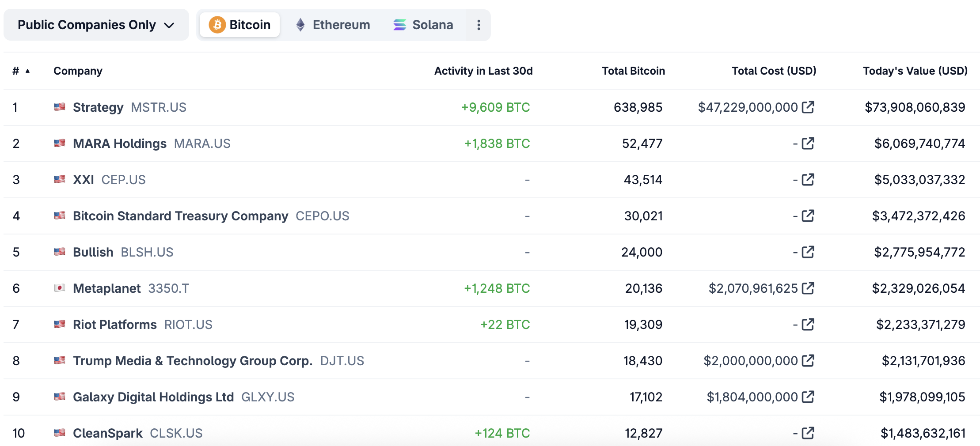Open Galaxy Digital's cost external link
This screenshot has width=980, height=446.
pyautogui.click(x=808, y=397)
